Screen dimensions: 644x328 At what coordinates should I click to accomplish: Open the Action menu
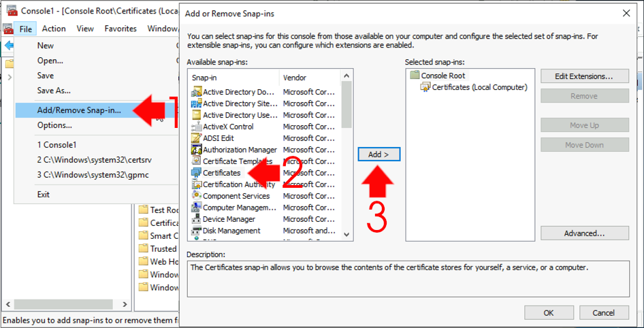coord(54,29)
